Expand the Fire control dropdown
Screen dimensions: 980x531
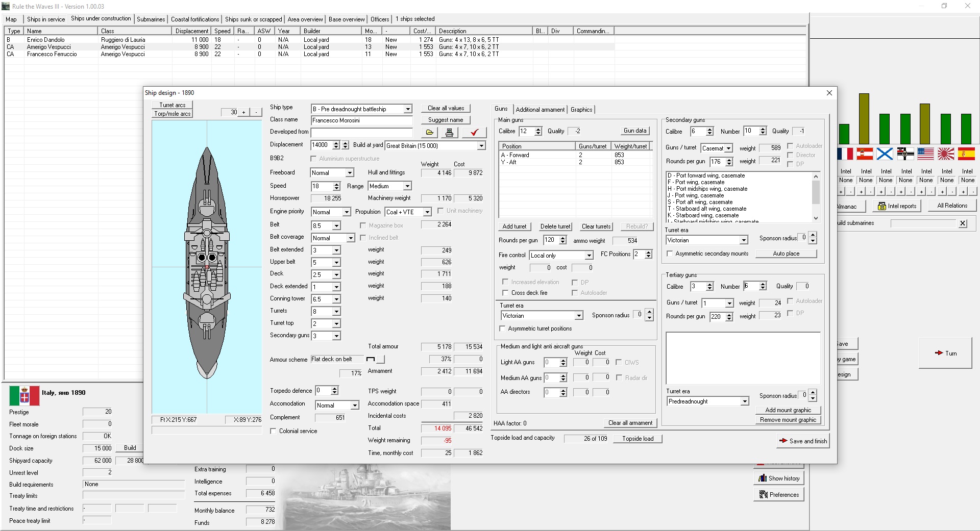pyautogui.click(x=589, y=256)
